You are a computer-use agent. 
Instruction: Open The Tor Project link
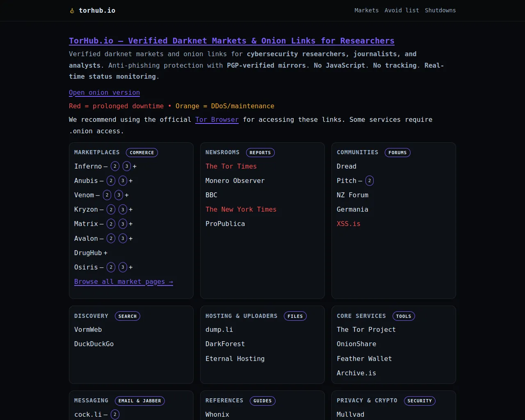coord(366,329)
